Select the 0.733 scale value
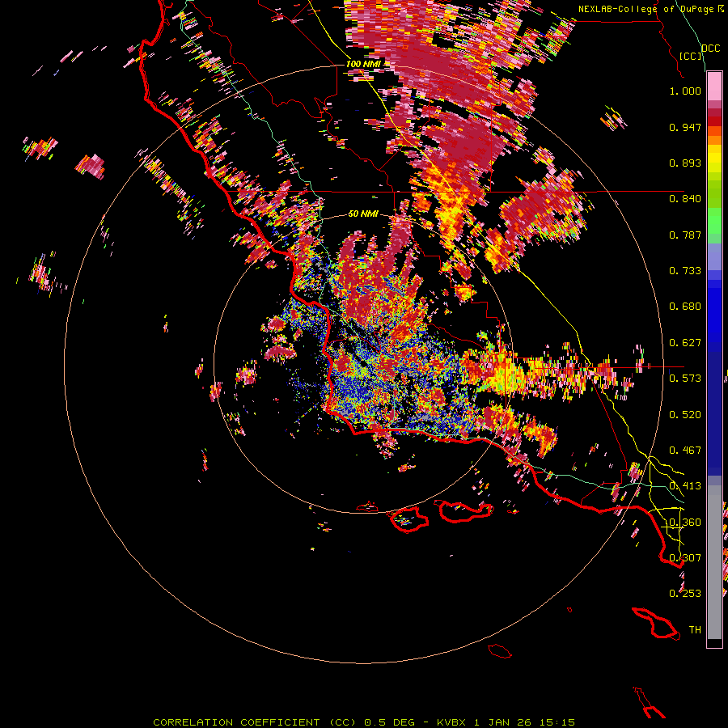This screenshot has width=728, height=728. [685, 271]
